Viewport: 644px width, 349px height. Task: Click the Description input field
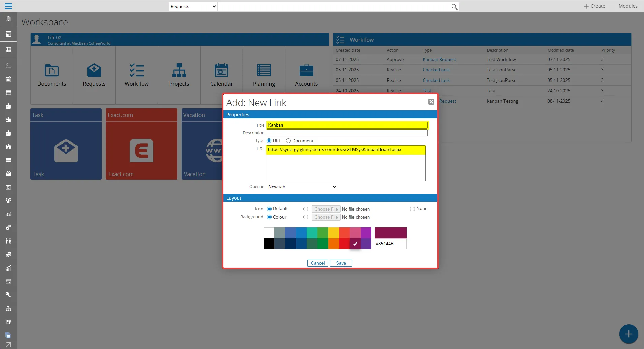tap(347, 133)
